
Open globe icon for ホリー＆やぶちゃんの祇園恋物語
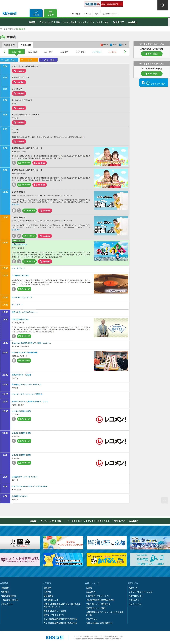14,360
